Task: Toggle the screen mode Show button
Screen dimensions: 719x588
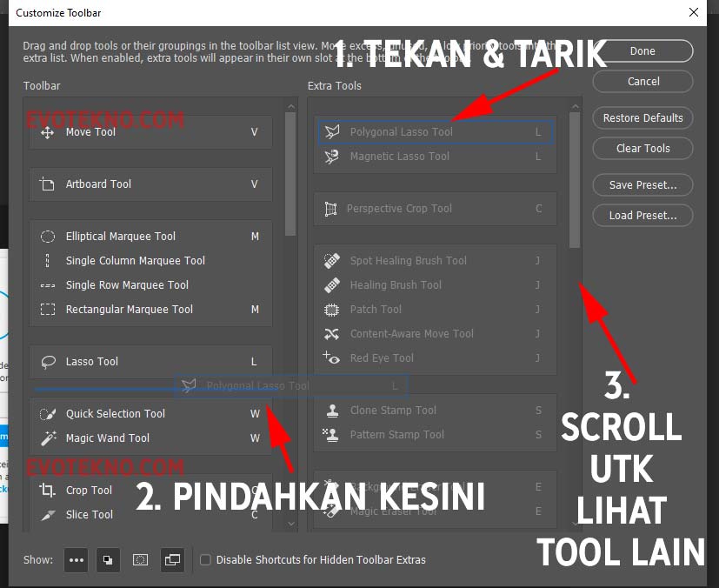Action: point(172,560)
